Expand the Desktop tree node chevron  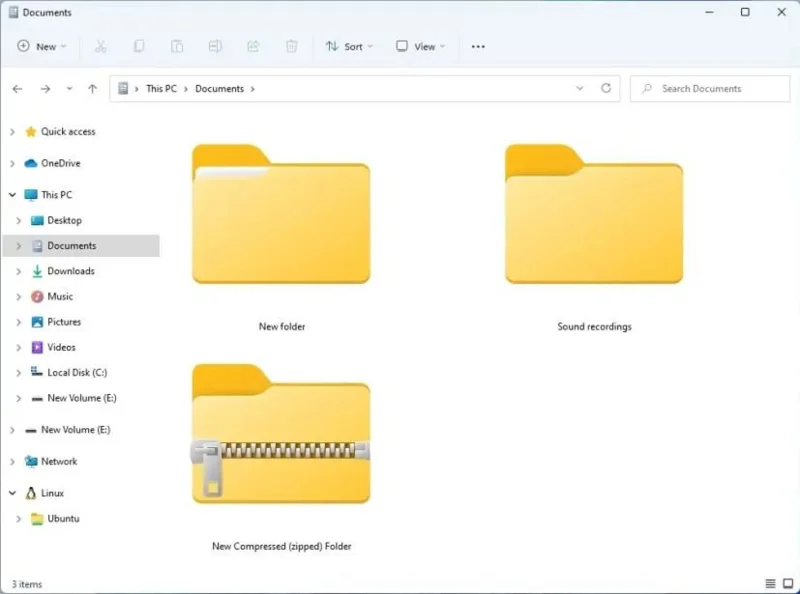point(18,220)
